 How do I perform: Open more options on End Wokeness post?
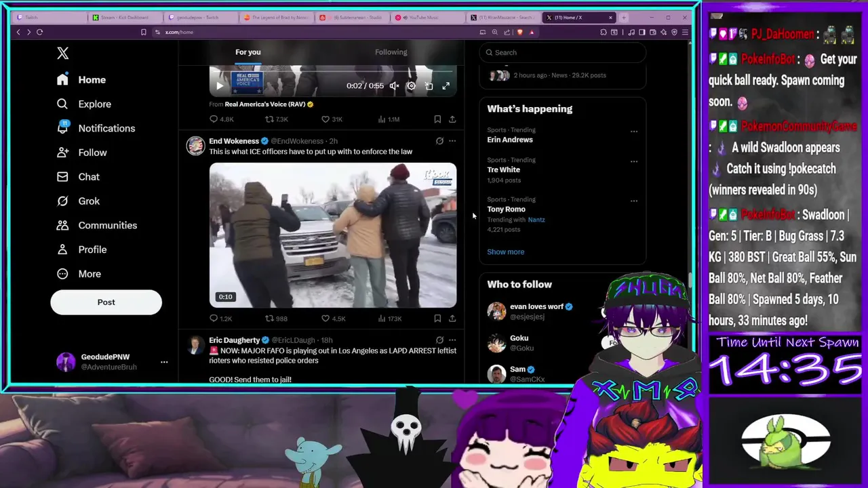[x=452, y=141]
